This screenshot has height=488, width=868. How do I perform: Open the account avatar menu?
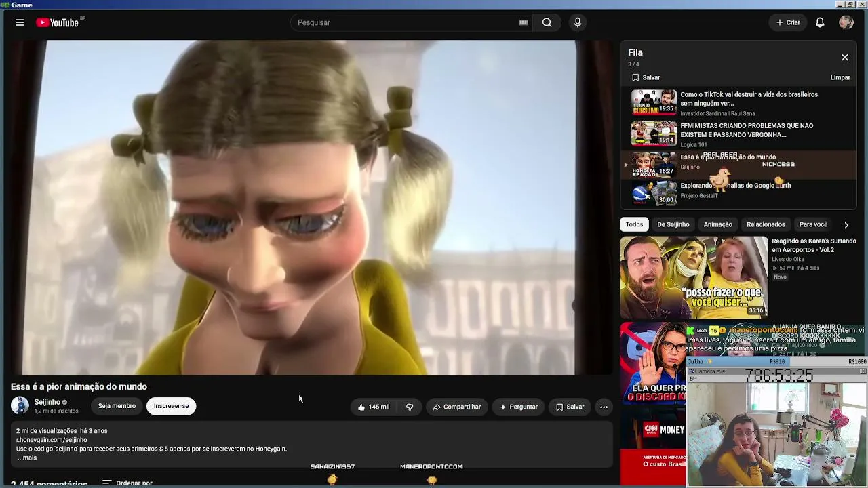846,22
